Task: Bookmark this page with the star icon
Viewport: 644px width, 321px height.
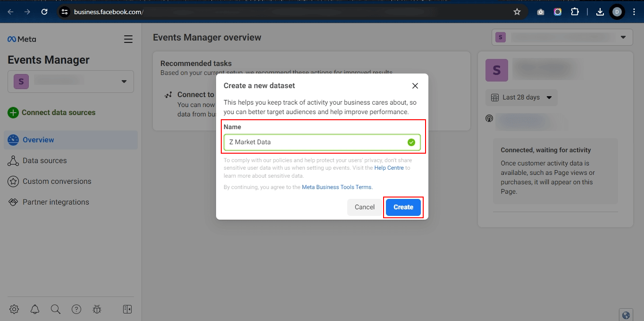Action: (517, 12)
